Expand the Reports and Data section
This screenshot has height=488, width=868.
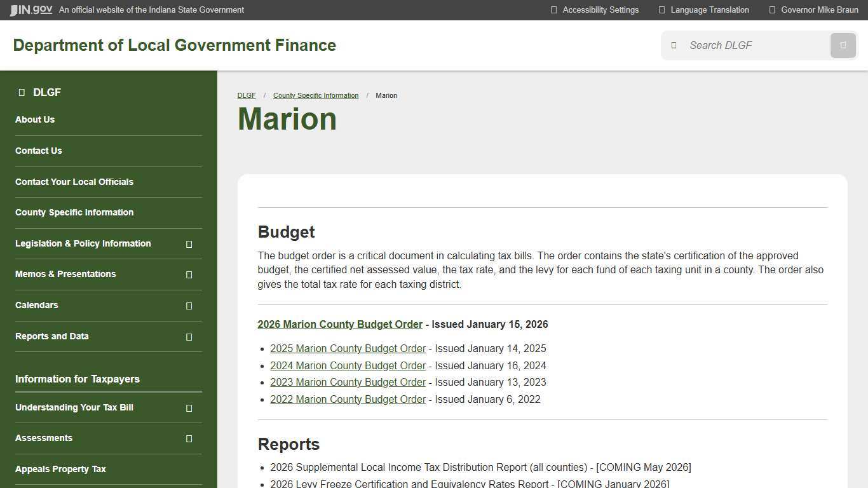(189, 337)
